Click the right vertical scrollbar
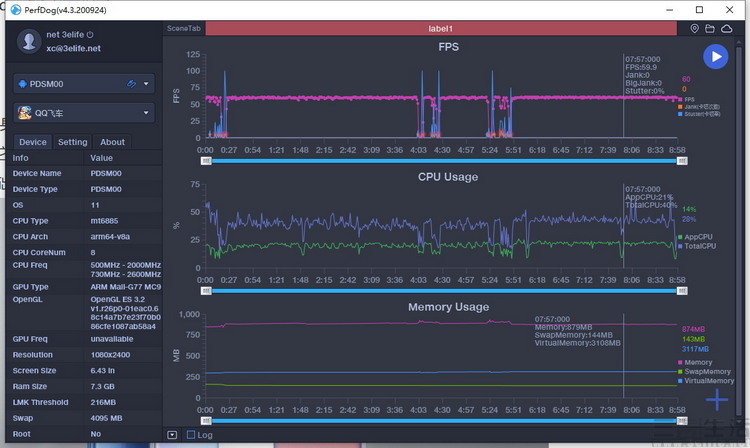Viewport: 750px width, 448px height. [741, 229]
